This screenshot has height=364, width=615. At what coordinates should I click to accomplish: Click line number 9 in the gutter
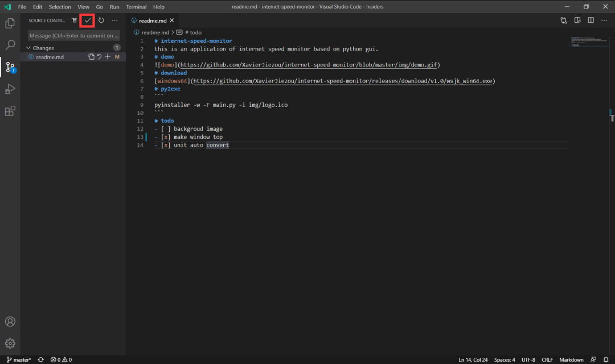(142, 105)
